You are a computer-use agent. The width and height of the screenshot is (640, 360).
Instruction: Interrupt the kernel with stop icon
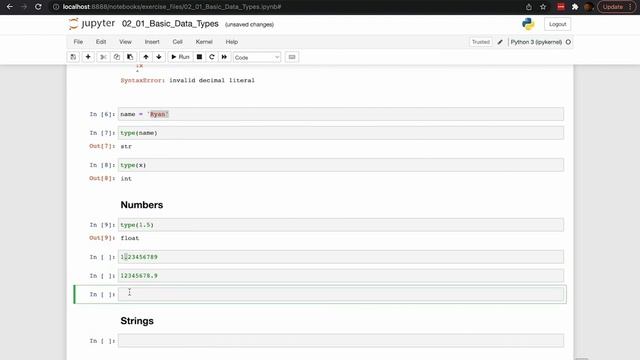pyautogui.click(x=199, y=57)
